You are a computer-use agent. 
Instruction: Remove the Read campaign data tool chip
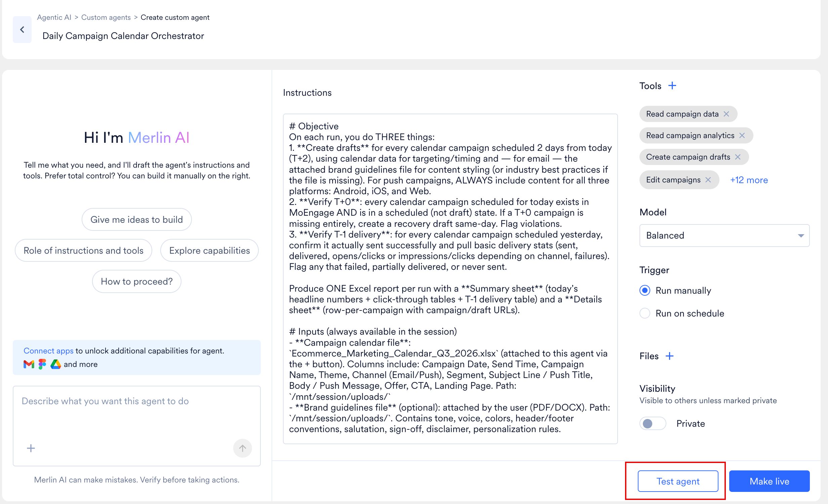pyautogui.click(x=726, y=114)
